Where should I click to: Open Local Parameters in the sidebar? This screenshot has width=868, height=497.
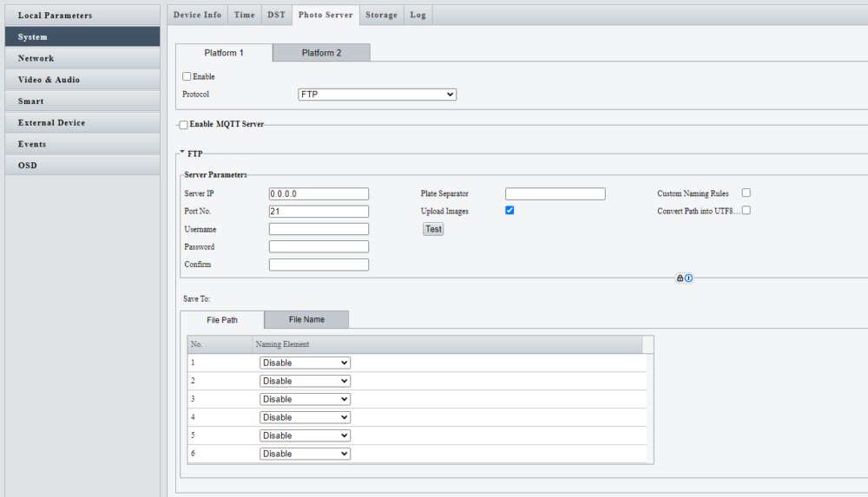[82, 16]
